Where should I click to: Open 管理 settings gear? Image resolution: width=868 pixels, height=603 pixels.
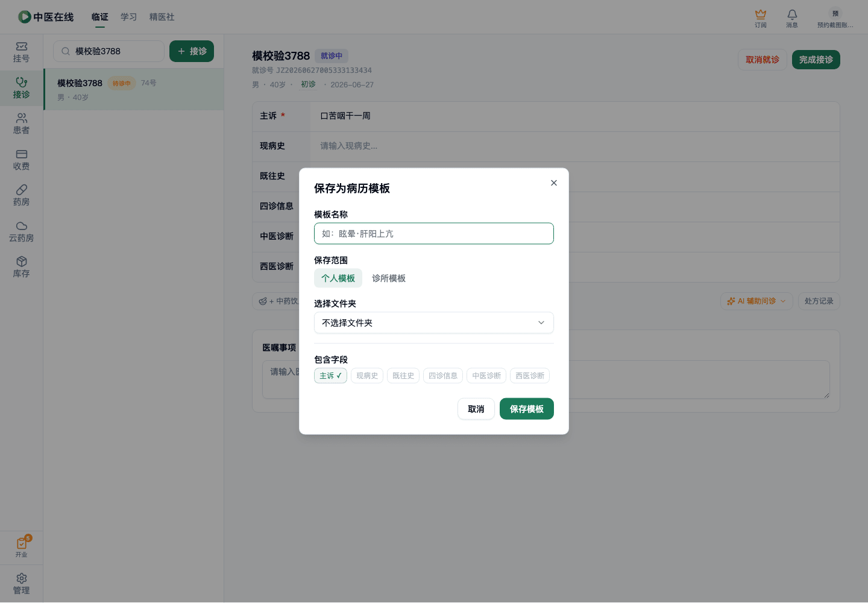(22, 578)
